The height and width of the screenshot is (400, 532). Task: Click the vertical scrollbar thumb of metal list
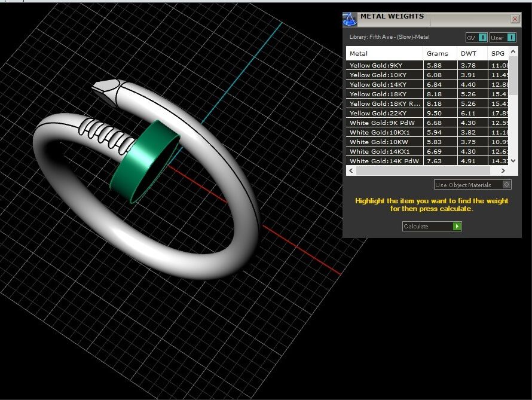point(513,75)
